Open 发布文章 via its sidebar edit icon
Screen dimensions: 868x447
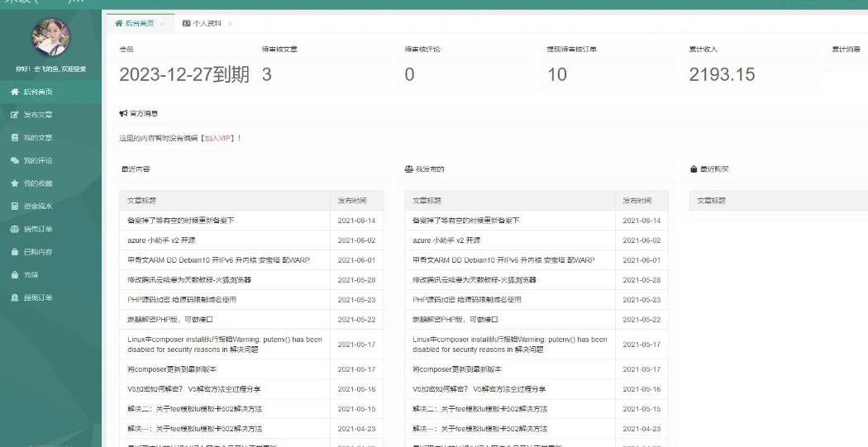[x=15, y=115]
